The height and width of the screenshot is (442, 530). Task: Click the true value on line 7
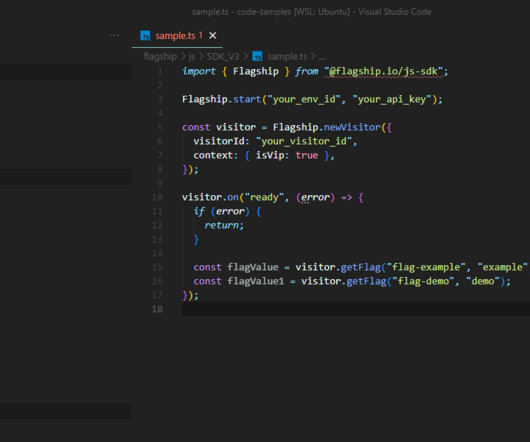pos(307,155)
